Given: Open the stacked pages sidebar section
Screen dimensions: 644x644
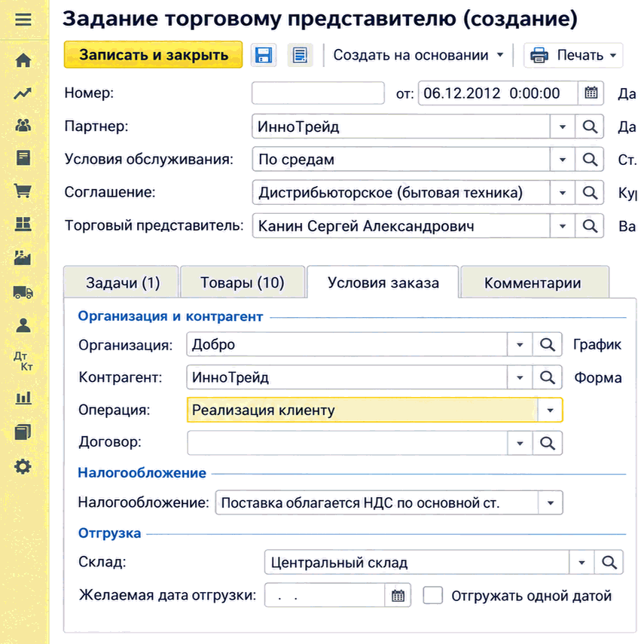Looking at the screenshot, I should pyautogui.click(x=23, y=432).
